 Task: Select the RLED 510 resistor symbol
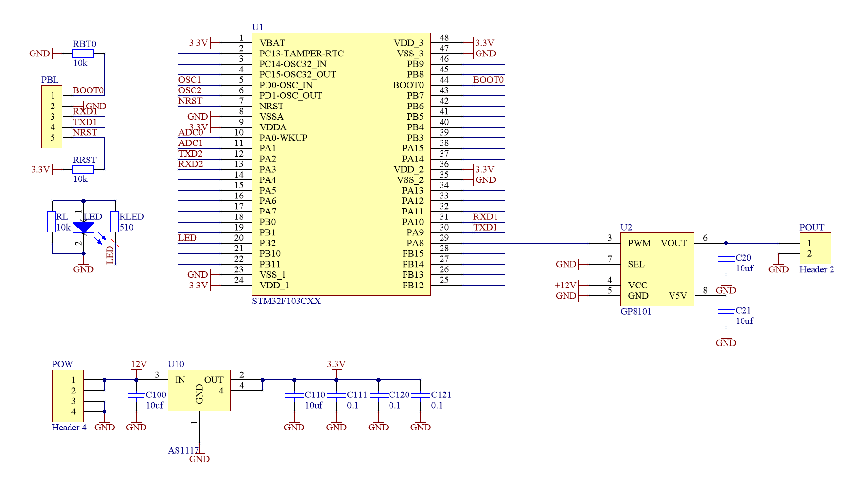click(x=115, y=222)
